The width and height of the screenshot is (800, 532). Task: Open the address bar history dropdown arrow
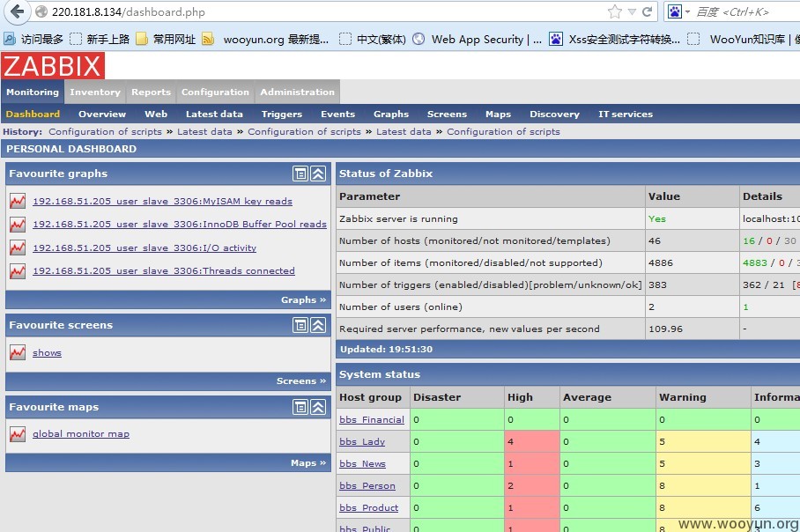[632, 11]
